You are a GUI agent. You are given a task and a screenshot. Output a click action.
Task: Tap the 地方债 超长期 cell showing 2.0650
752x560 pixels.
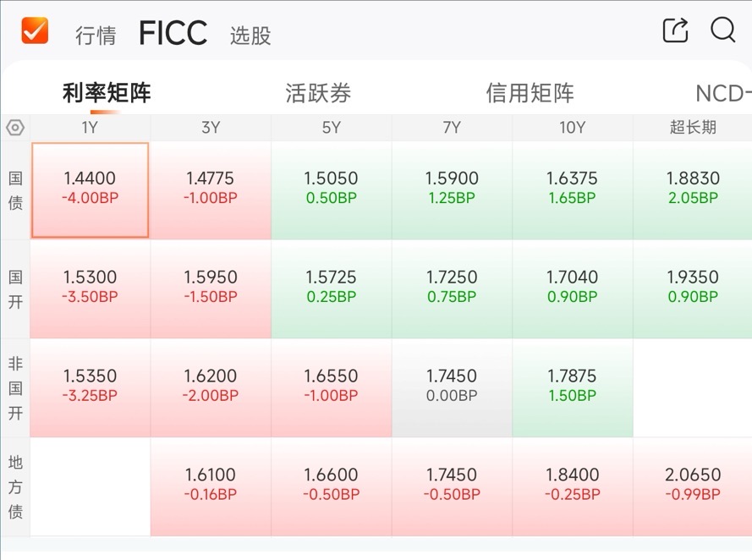click(693, 486)
